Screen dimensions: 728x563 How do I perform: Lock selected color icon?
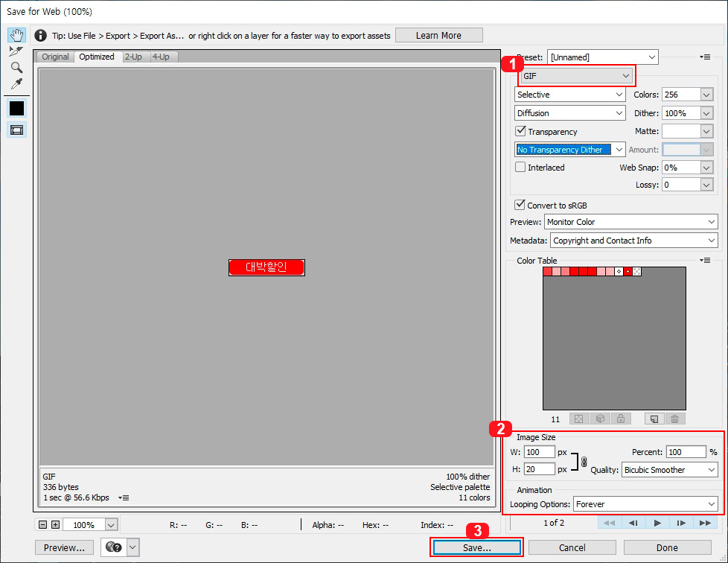click(x=621, y=419)
